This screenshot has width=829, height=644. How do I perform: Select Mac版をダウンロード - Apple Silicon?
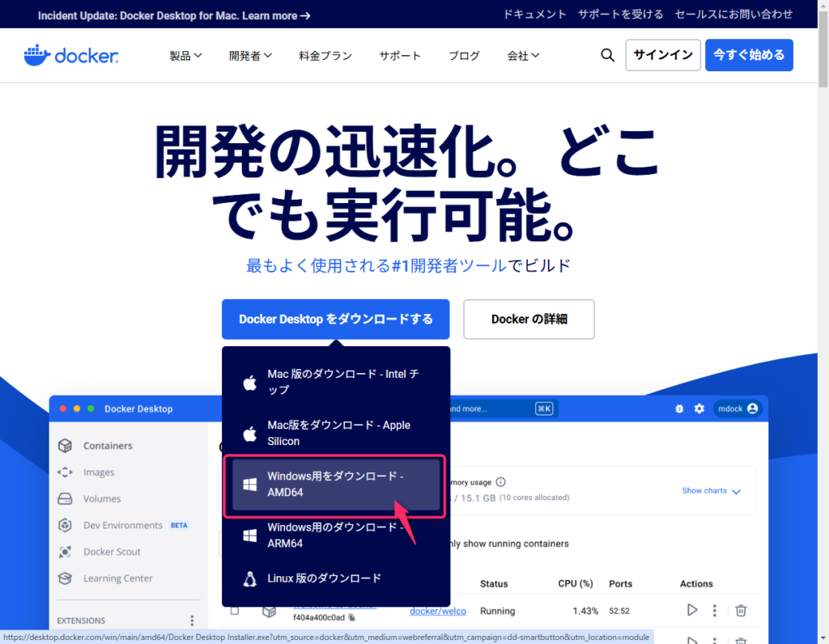point(336,433)
